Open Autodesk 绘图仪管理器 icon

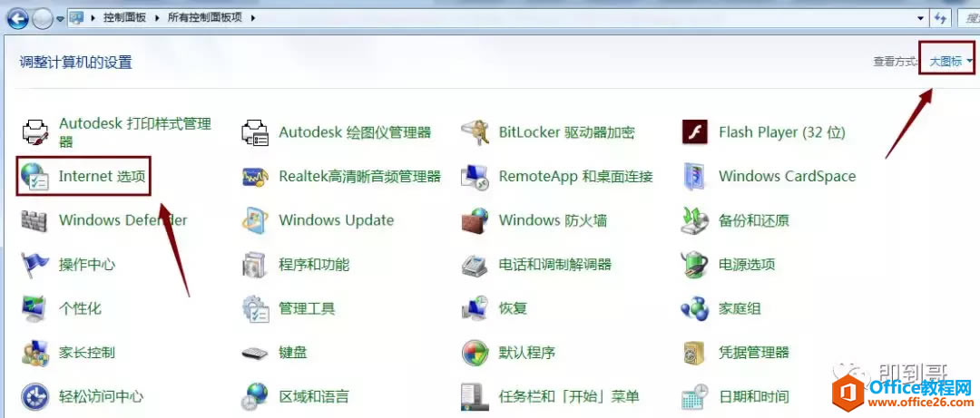(x=255, y=132)
